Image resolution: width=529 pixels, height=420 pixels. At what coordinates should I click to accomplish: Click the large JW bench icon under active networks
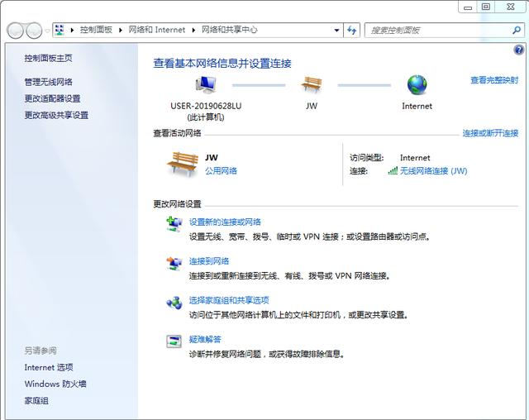pos(183,164)
